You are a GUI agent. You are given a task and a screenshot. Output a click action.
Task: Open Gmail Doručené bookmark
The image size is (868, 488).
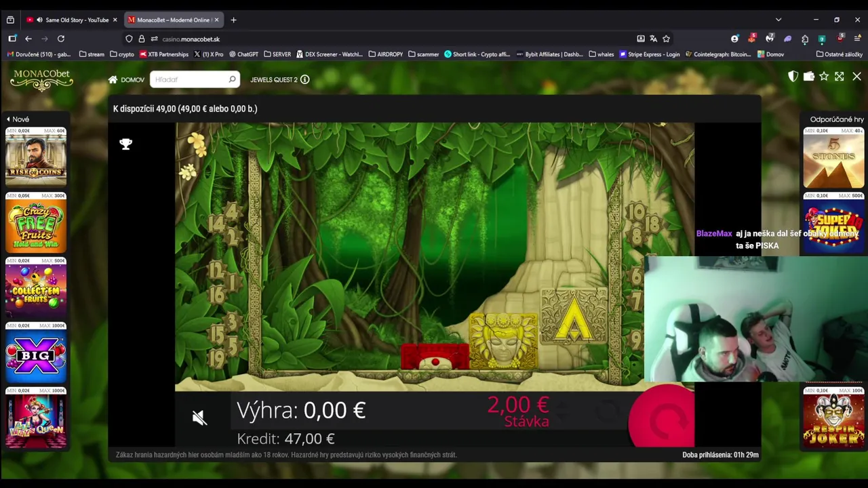[39, 54]
